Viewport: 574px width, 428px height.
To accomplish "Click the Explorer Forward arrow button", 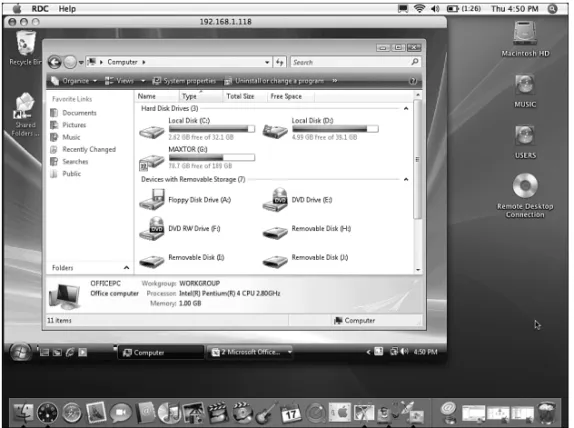I will [70, 62].
